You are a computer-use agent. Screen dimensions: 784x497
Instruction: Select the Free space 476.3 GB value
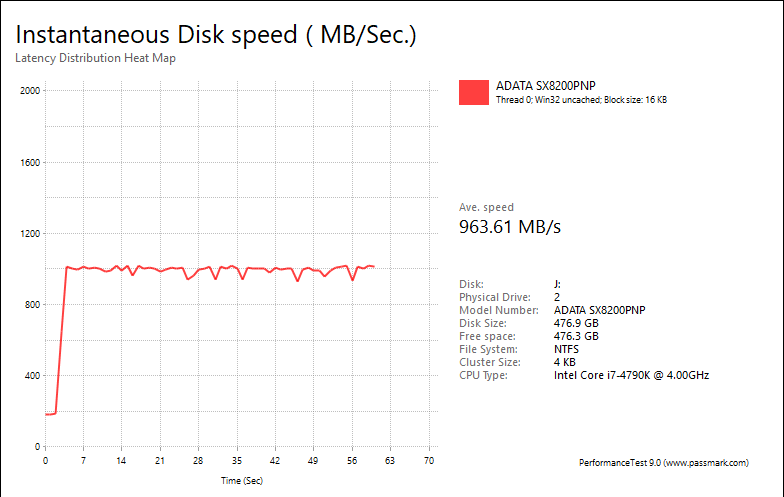576,336
